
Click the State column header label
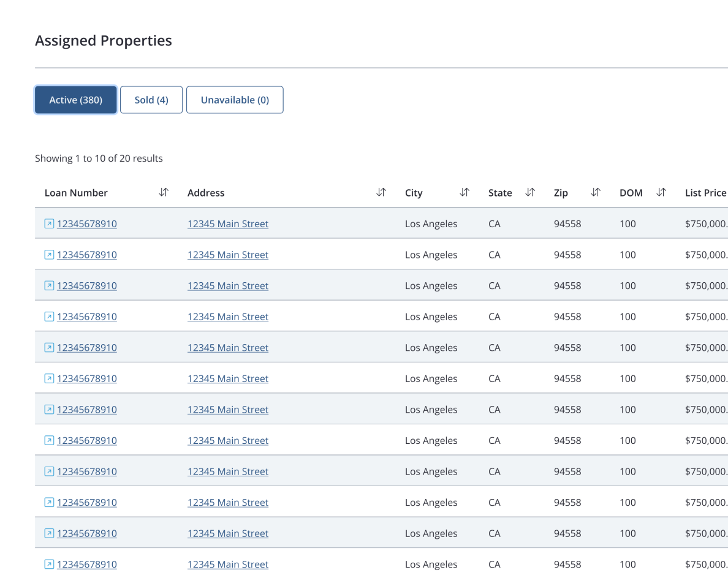500,193
